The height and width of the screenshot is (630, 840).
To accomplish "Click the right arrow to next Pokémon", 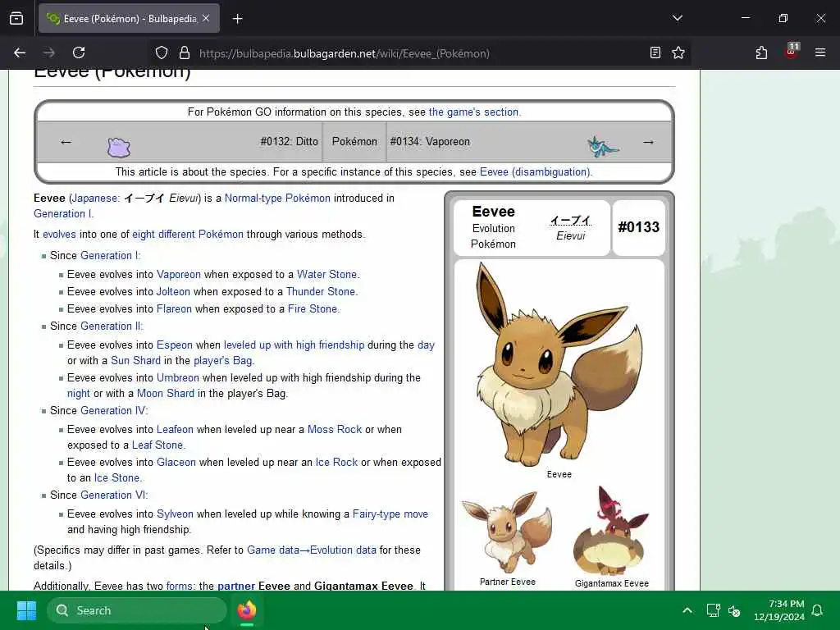I will point(648,142).
